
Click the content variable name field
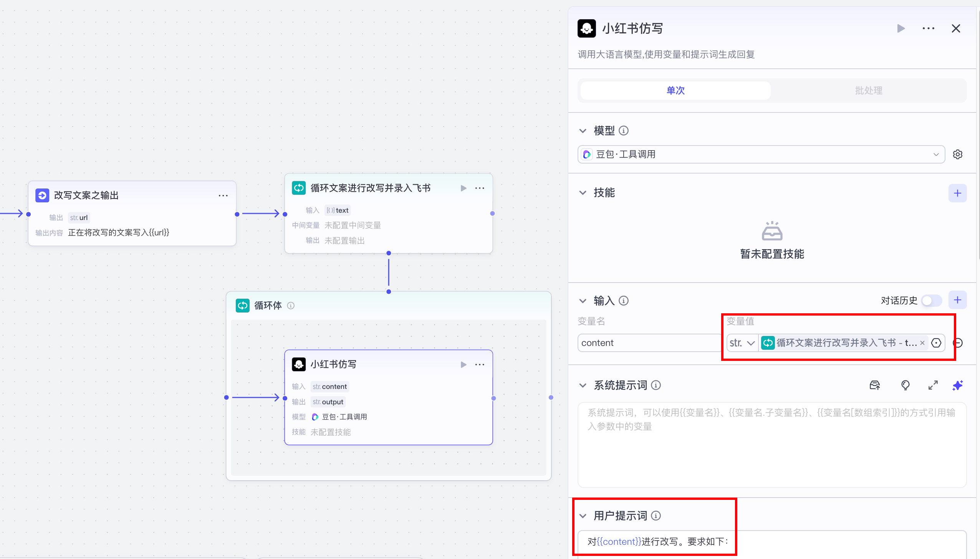(x=649, y=343)
